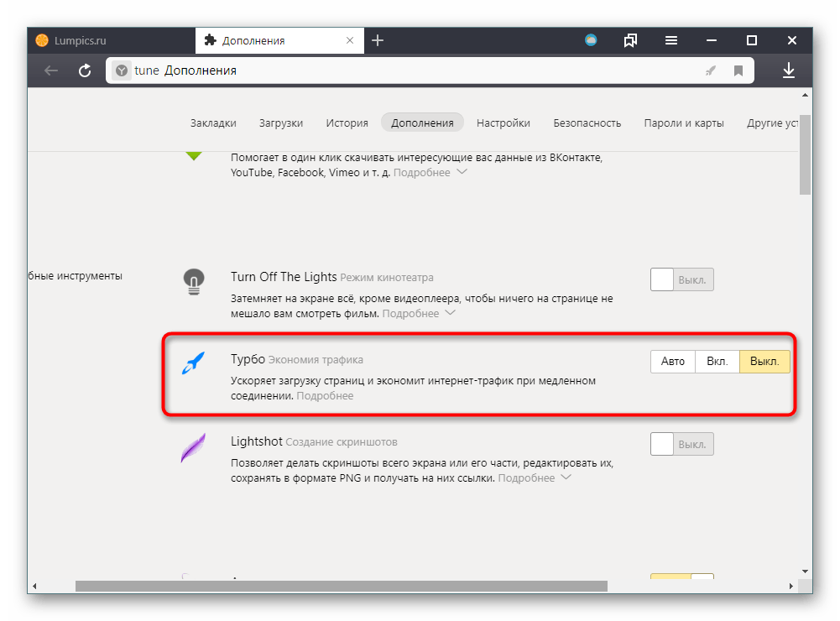The width and height of the screenshot is (840, 621).
Task: Click Подробнее link for Turn Off The Lights
Action: tap(411, 314)
